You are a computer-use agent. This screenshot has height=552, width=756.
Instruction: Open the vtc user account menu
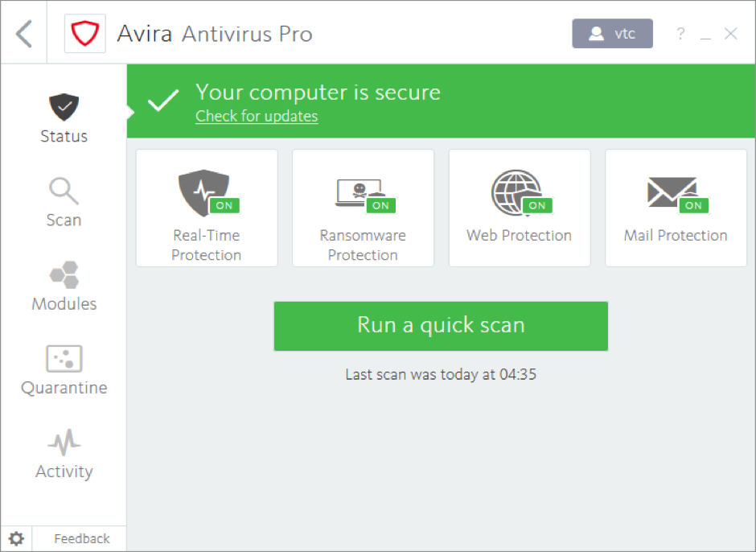(612, 34)
